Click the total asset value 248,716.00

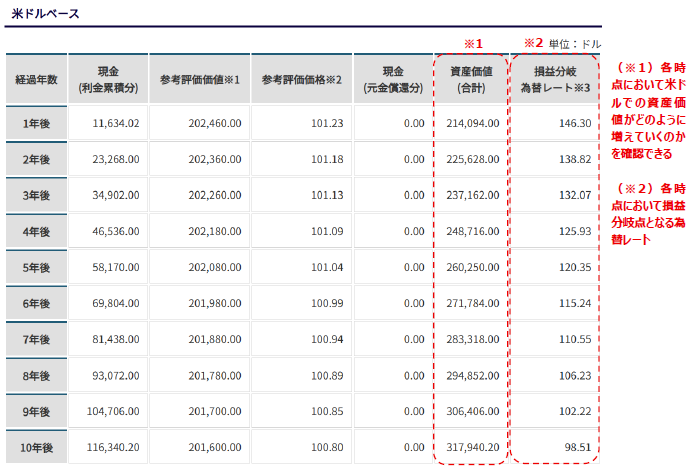coord(473,231)
